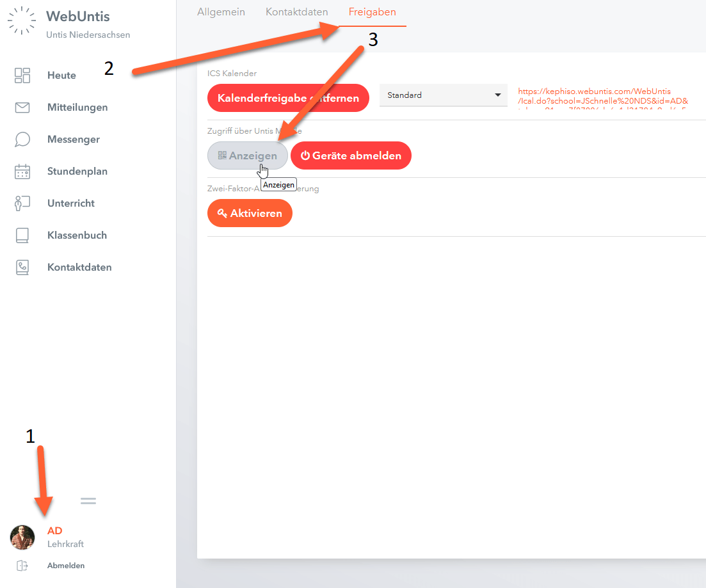Image resolution: width=706 pixels, height=588 pixels.
Task: Open the Standard calendar format dropdown
Action: (x=443, y=95)
